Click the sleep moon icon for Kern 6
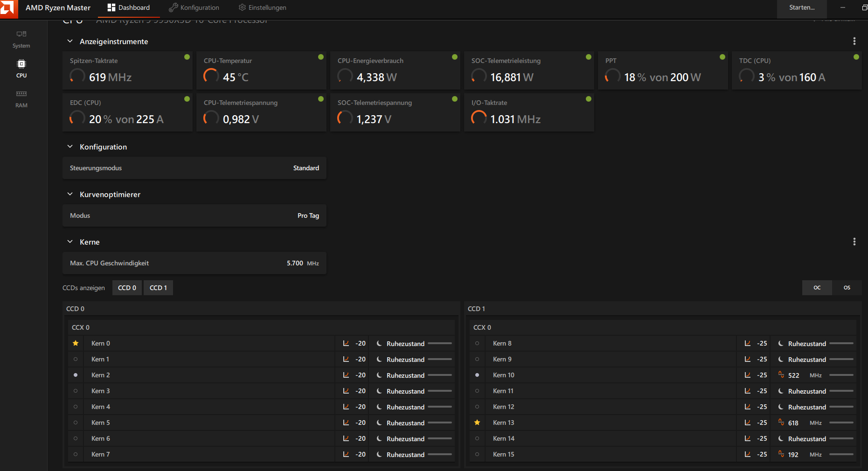868x471 pixels. click(379, 438)
